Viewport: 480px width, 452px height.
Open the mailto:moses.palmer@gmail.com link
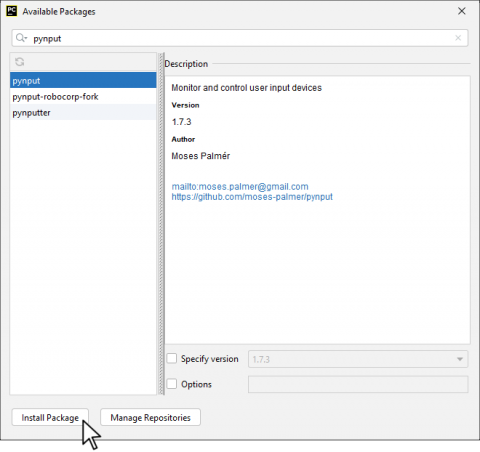click(240, 186)
